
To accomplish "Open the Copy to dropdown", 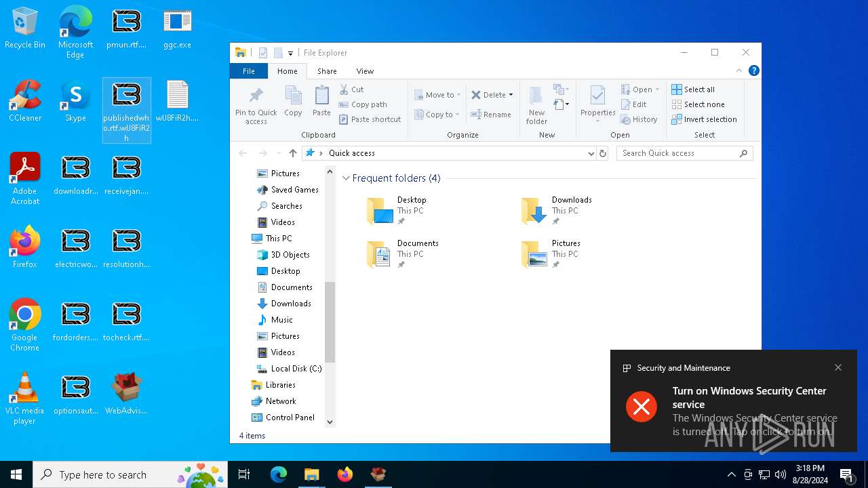I will point(438,115).
